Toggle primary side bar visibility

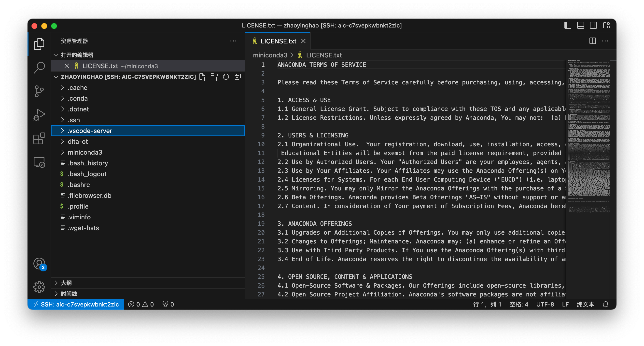coord(568,26)
